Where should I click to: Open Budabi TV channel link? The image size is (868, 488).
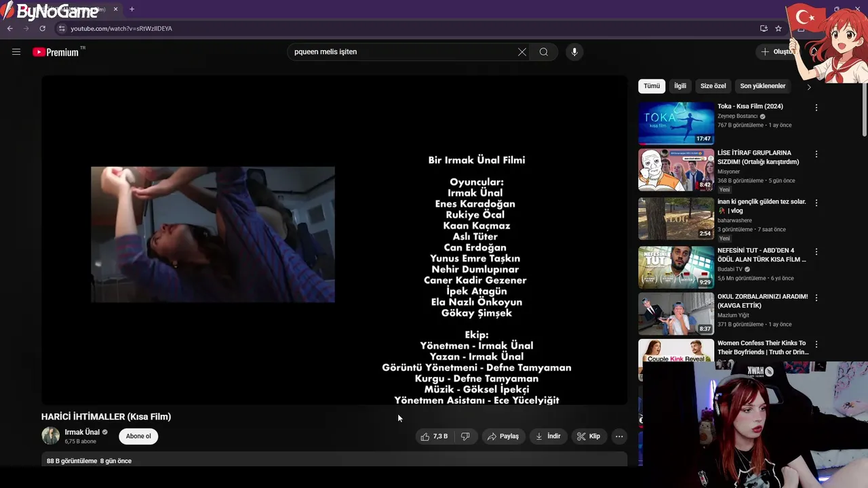[x=730, y=269]
